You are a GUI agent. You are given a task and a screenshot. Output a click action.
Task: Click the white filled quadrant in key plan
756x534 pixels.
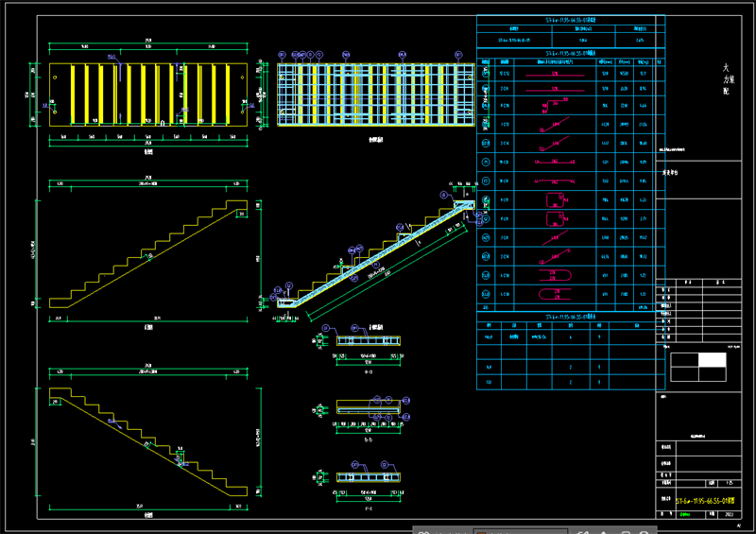[713, 360]
